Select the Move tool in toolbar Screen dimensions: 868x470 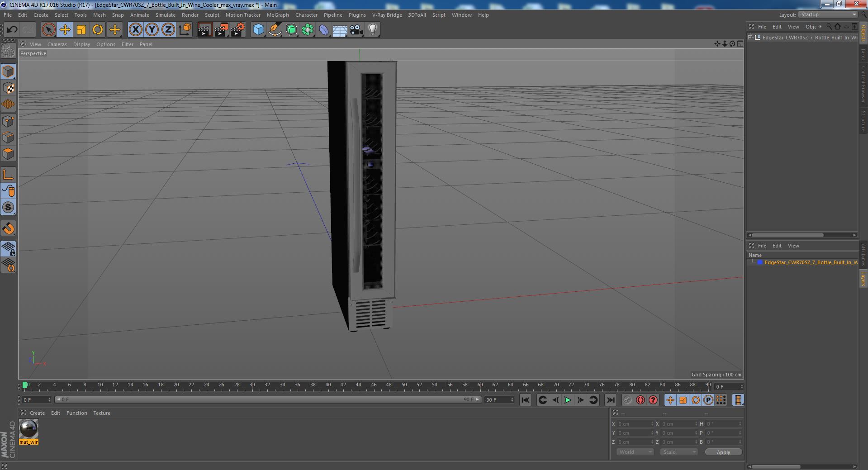pyautogui.click(x=65, y=30)
